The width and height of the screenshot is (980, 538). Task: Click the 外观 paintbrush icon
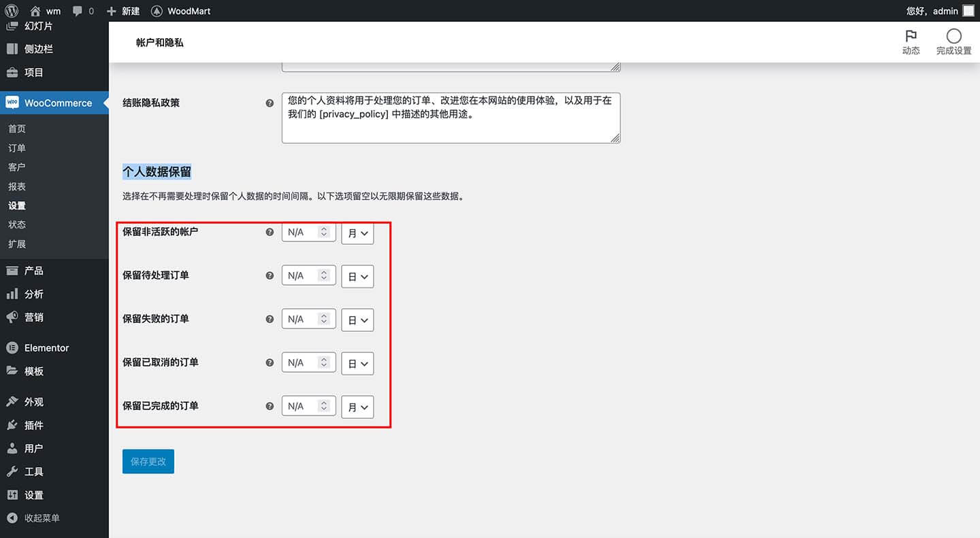click(12, 401)
